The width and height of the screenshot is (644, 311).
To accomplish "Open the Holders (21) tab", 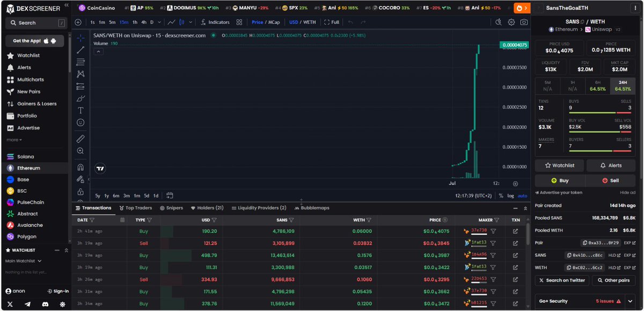I will [x=207, y=208].
